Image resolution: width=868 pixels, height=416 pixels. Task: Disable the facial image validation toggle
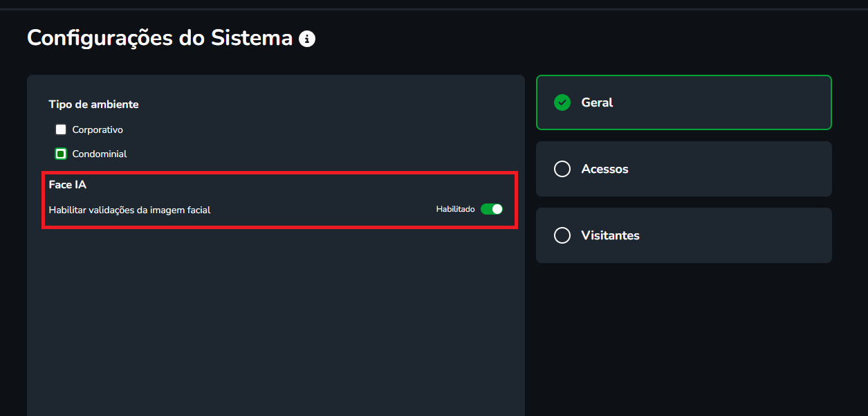pyautogui.click(x=492, y=209)
